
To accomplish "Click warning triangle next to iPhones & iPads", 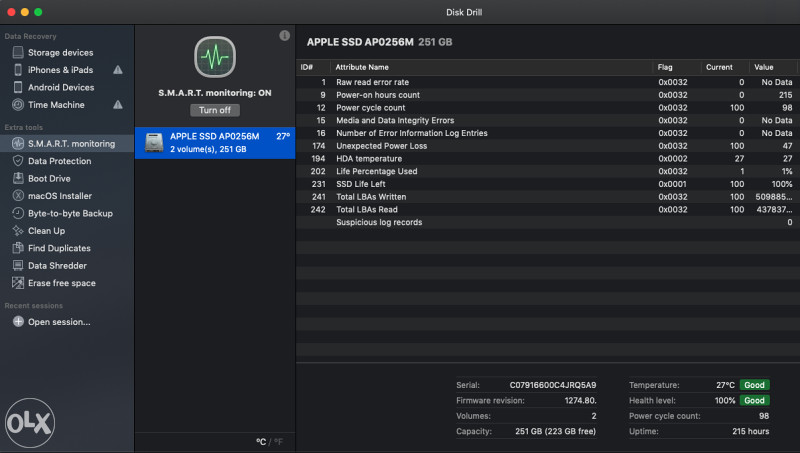I will [x=118, y=69].
